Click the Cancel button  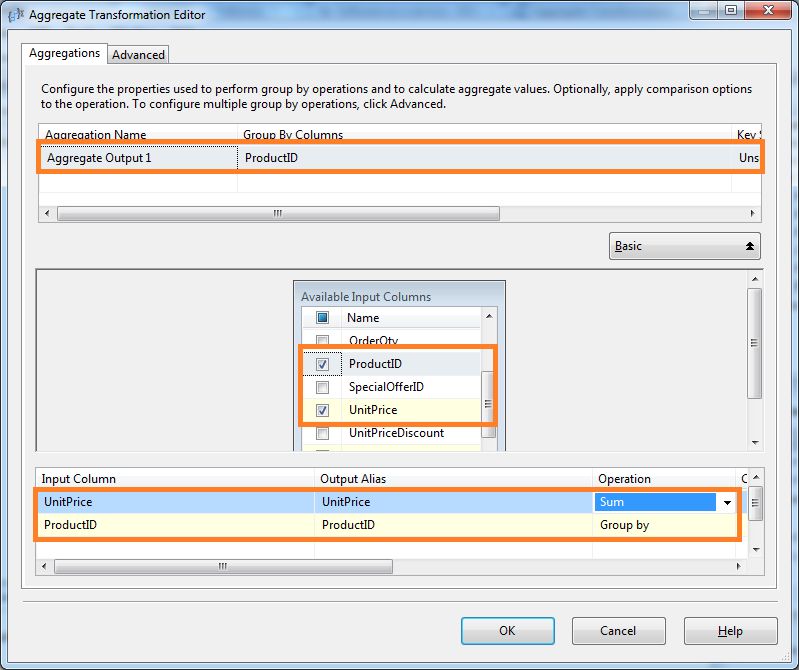(618, 631)
